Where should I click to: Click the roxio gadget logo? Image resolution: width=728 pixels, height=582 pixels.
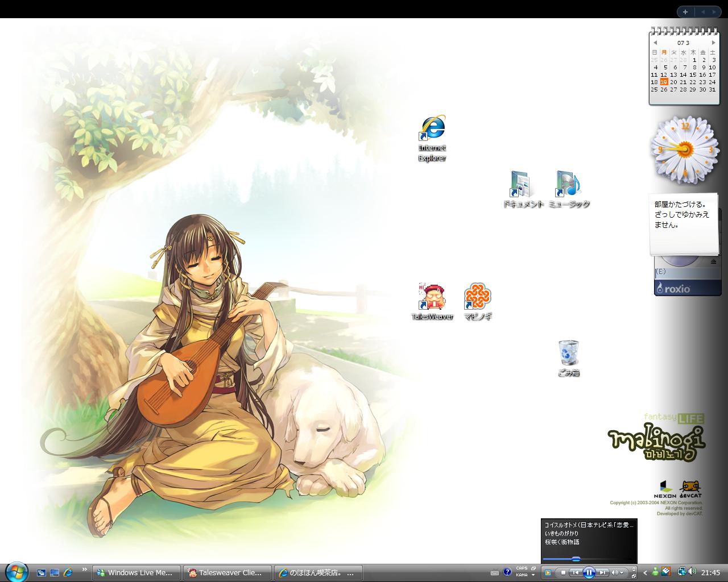673,289
